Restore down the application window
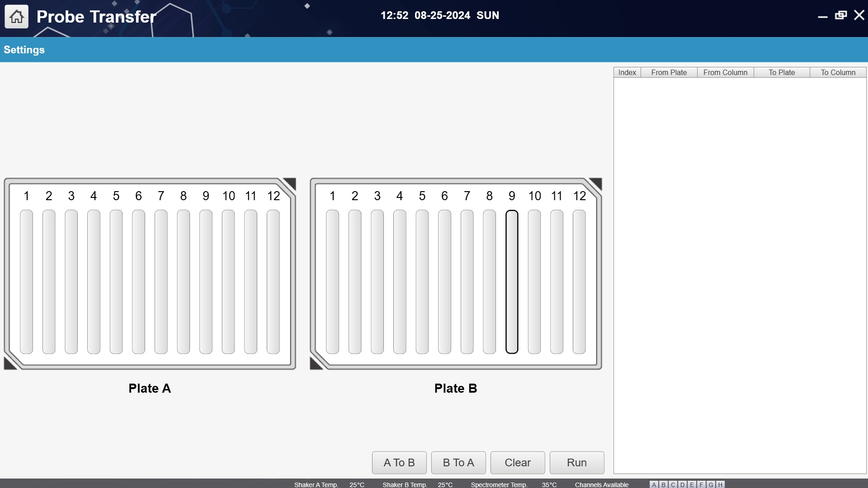 click(x=841, y=15)
